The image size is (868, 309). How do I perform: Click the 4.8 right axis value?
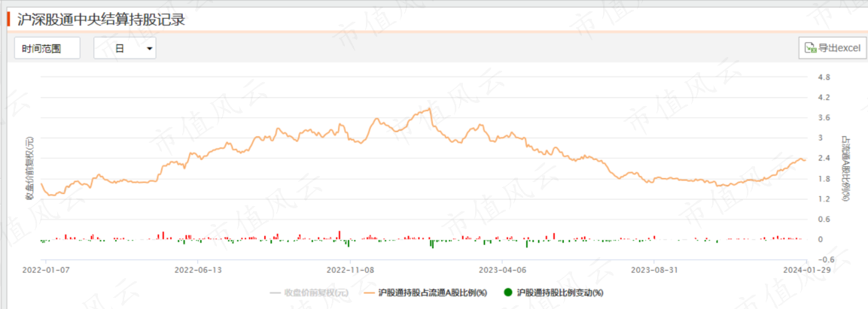pyautogui.click(x=824, y=77)
